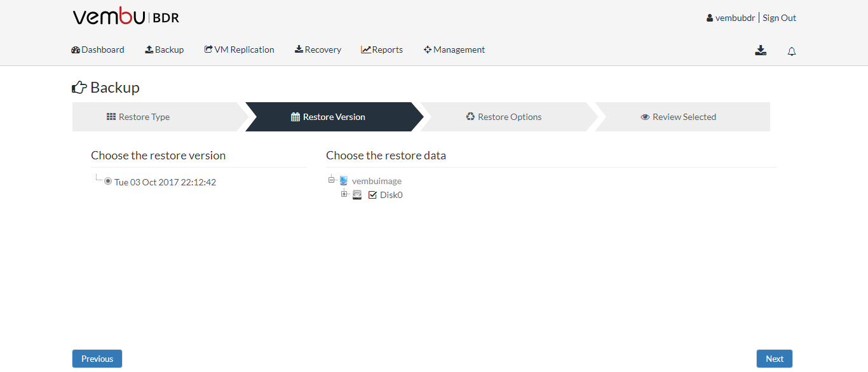Viewport: 868px width, 372px height.
Task: Open the Backup menu
Action: point(165,50)
